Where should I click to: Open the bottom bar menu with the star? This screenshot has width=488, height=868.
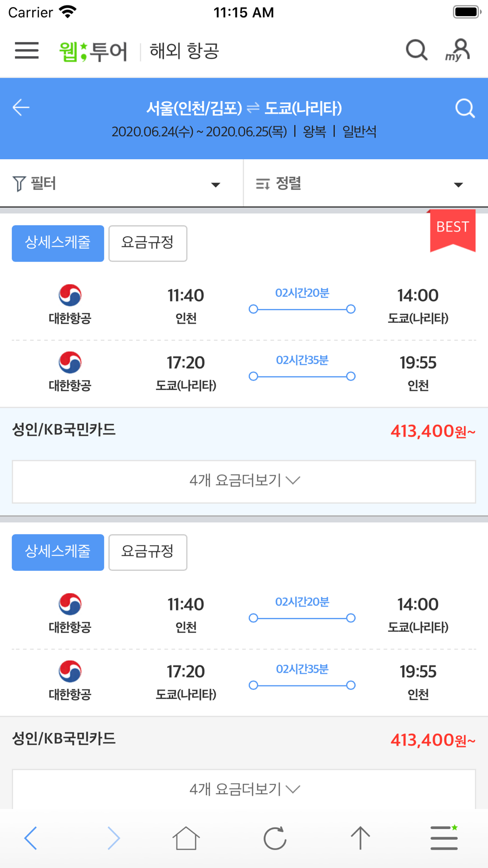pyautogui.click(x=444, y=837)
